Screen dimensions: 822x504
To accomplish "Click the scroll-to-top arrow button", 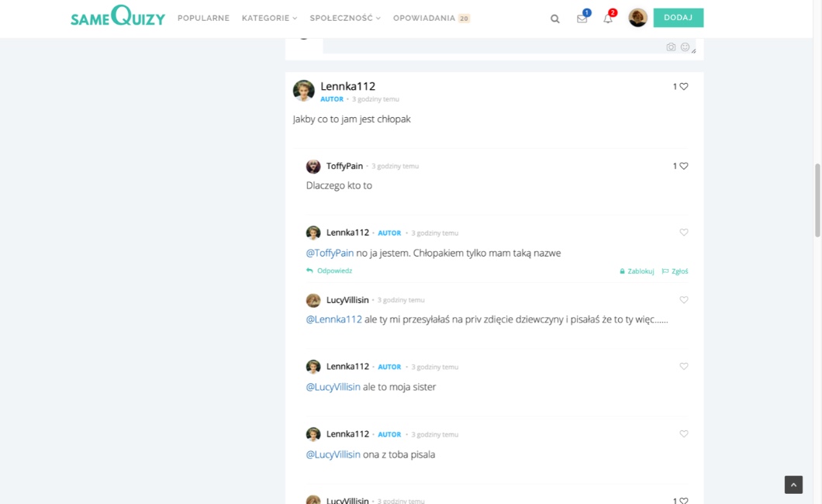I will [793, 485].
